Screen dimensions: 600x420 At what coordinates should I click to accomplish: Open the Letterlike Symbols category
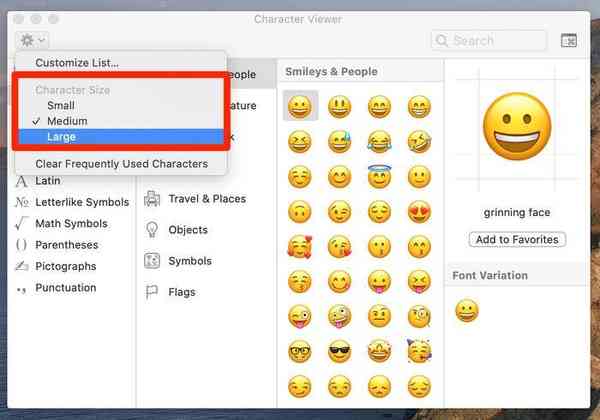click(81, 202)
